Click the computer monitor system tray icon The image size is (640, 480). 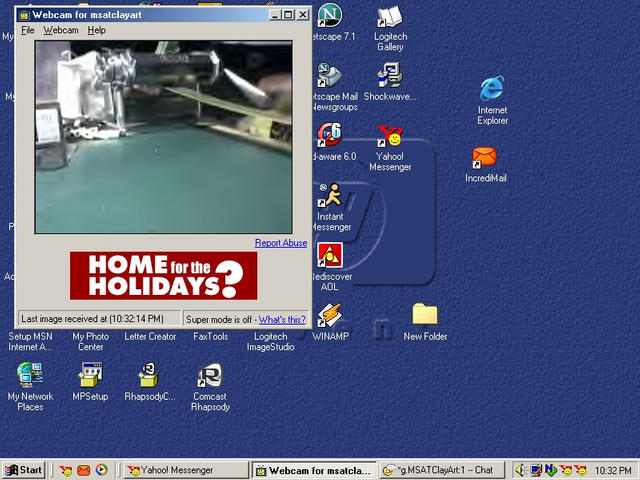pos(536,470)
